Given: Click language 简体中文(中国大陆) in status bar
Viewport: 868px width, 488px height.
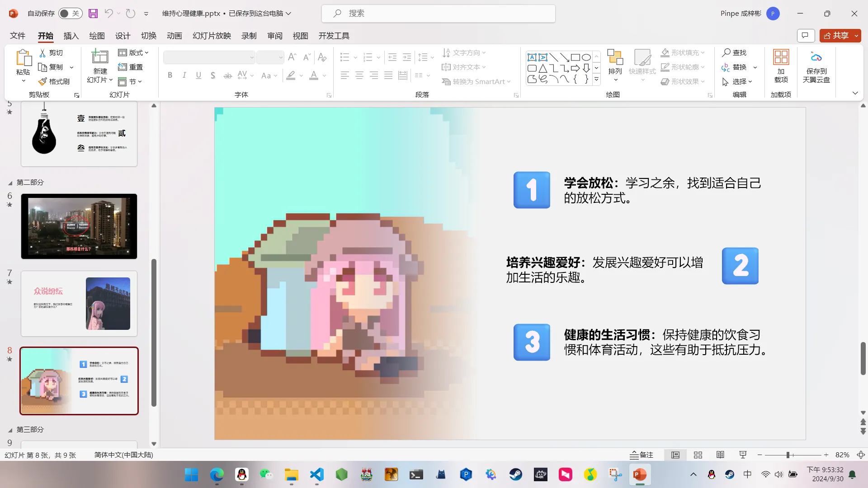Looking at the screenshot, I should pos(123,455).
